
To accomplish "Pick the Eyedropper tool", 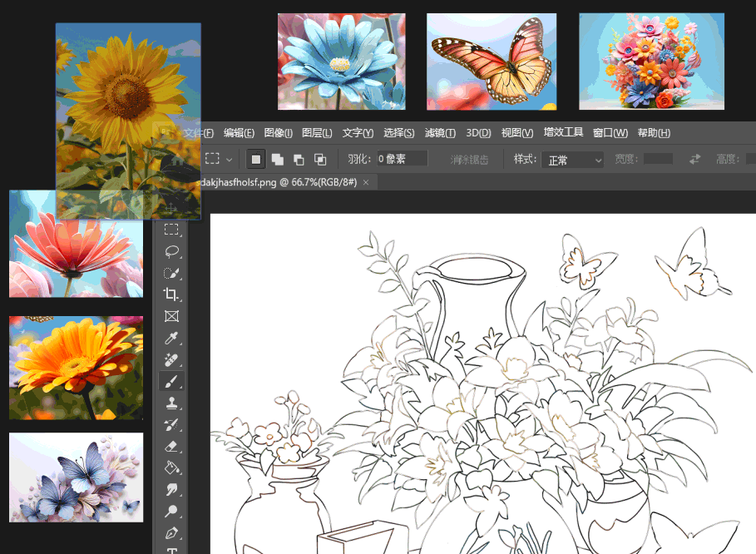I will [172, 338].
